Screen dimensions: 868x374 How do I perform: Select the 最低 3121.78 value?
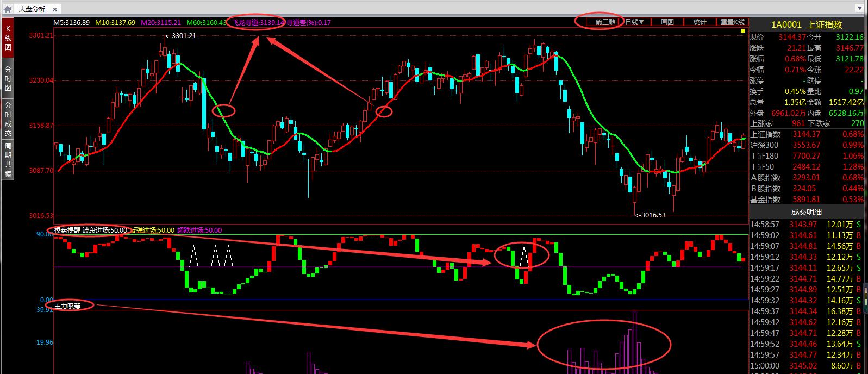click(x=850, y=59)
